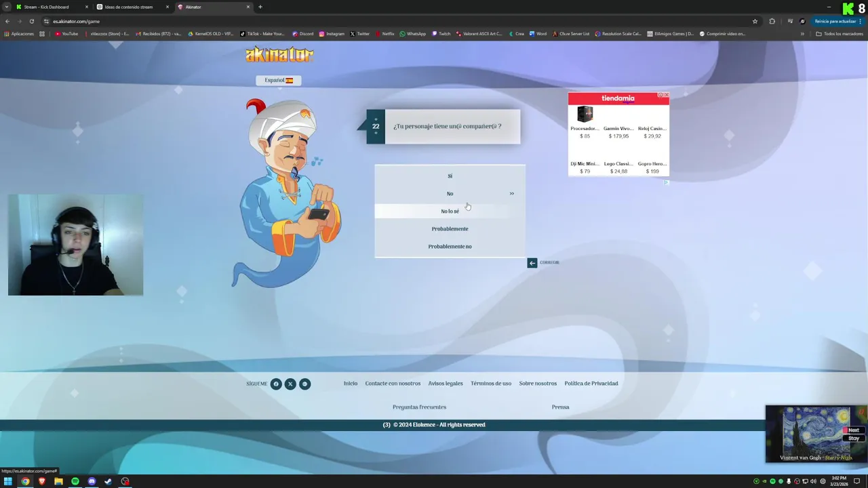Open the browser extensions puzzle icon

(x=772, y=21)
